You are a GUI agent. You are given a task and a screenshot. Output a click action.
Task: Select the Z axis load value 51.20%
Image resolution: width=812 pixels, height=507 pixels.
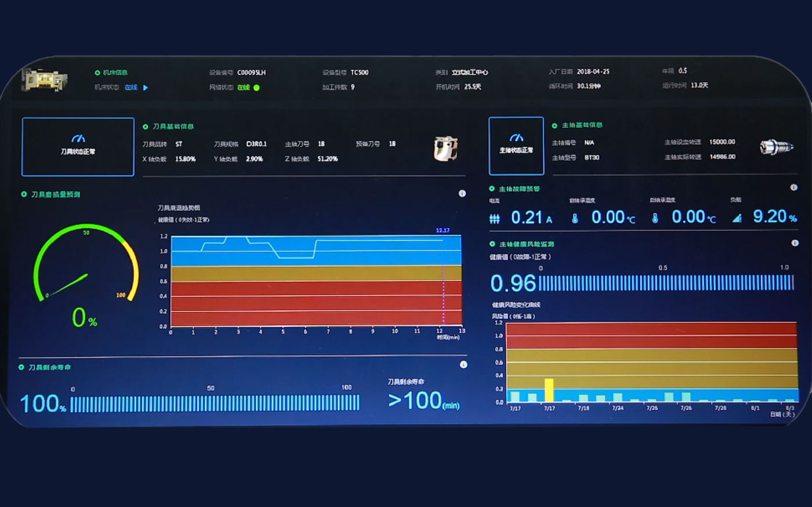[328, 159]
